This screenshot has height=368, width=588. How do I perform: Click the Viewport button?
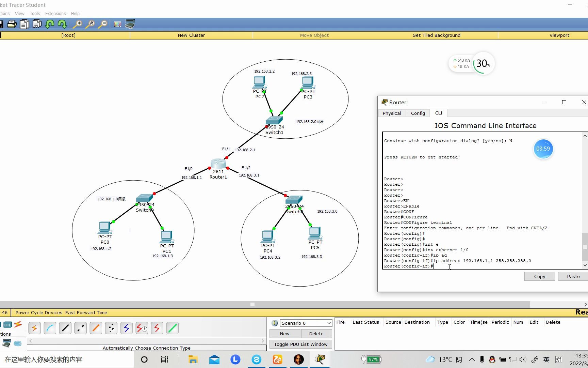559,35
